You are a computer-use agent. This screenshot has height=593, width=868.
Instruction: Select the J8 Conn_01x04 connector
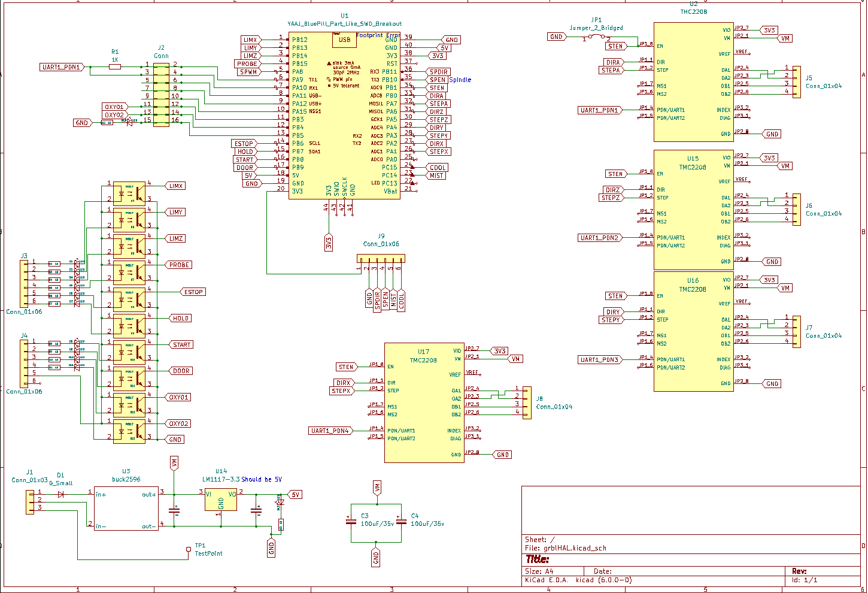coord(527,403)
